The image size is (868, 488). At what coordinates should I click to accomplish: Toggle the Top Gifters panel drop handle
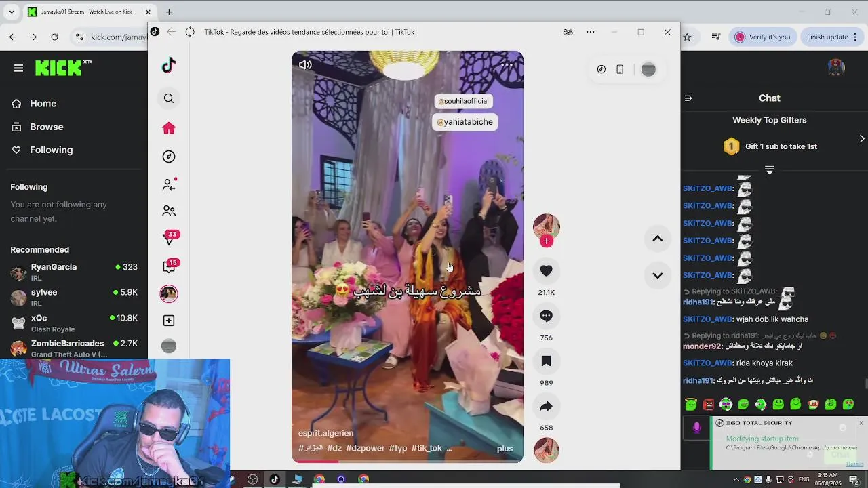coord(770,169)
